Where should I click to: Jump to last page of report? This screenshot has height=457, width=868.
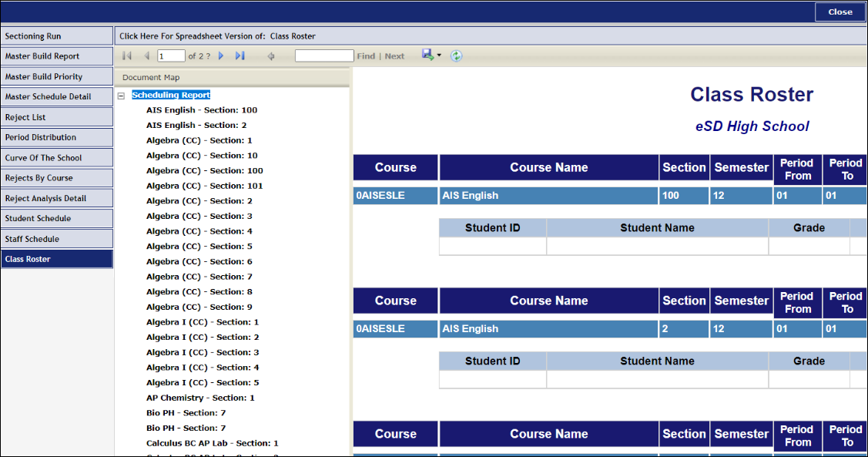(240, 56)
